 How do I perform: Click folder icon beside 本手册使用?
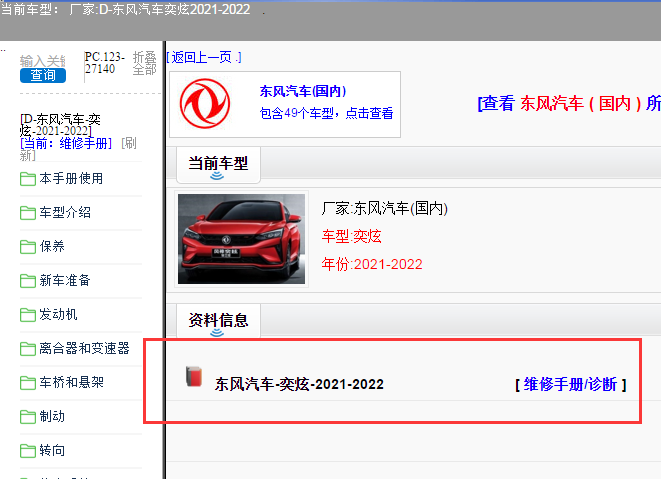click(x=28, y=179)
